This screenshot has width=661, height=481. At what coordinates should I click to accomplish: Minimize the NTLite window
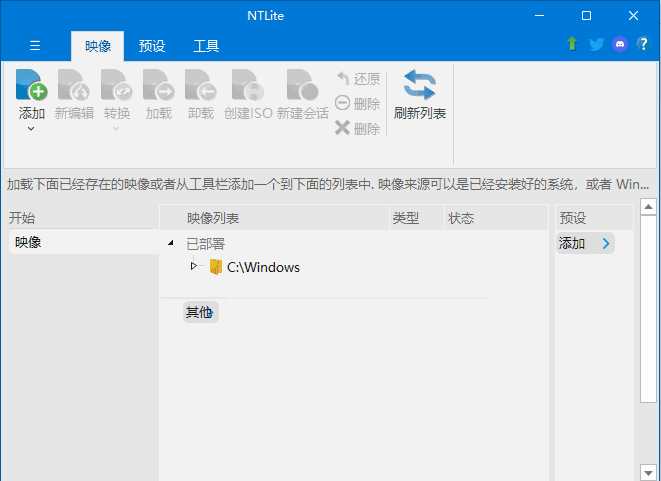click(x=539, y=16)
